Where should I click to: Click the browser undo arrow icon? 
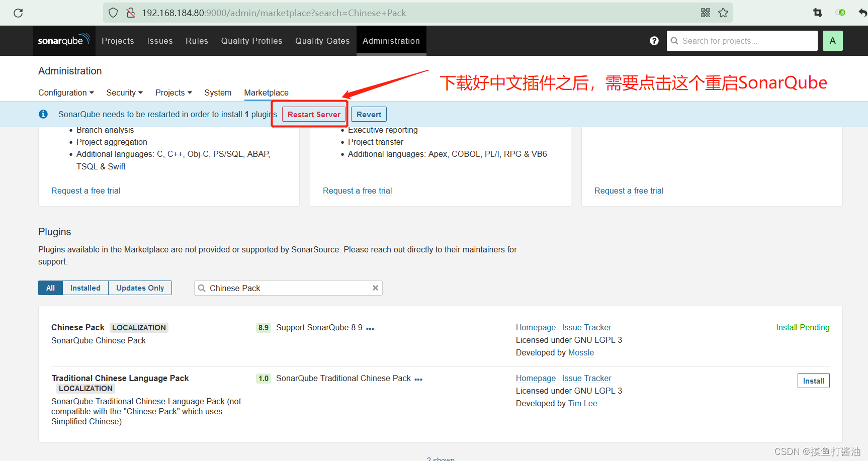[863, 13]
